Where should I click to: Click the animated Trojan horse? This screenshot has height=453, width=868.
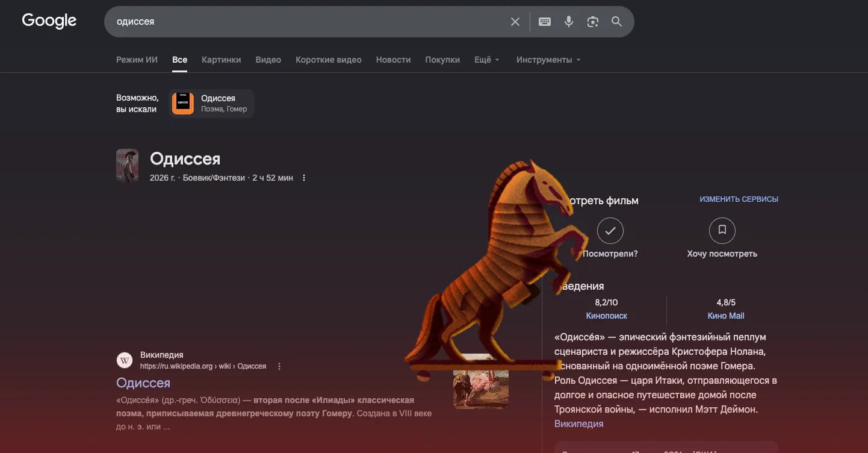pos(497,271)
